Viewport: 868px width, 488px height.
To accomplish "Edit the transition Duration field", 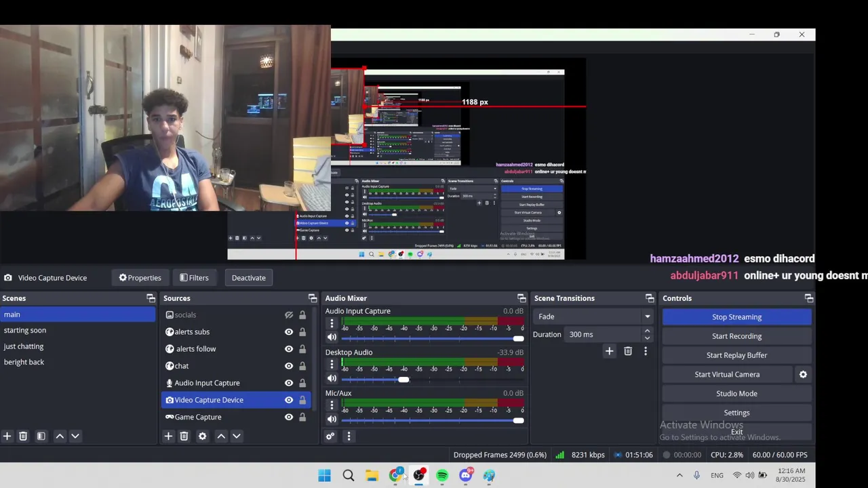I will coord(602,334).
